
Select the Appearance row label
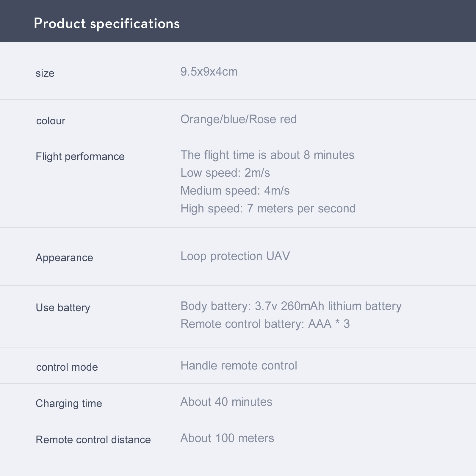click(x=64, y=258)
